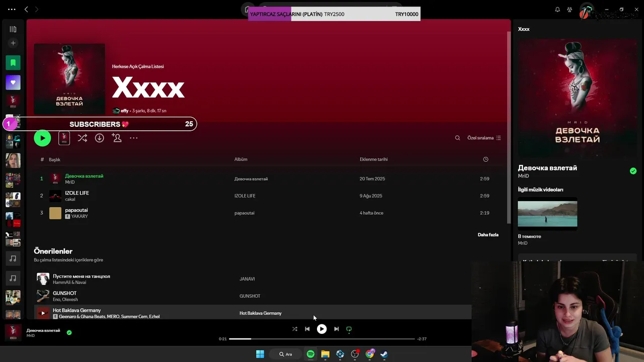Screen dimensions: 644x362
Task: Open artist MriD in the right panel
Action: point(523,176)
